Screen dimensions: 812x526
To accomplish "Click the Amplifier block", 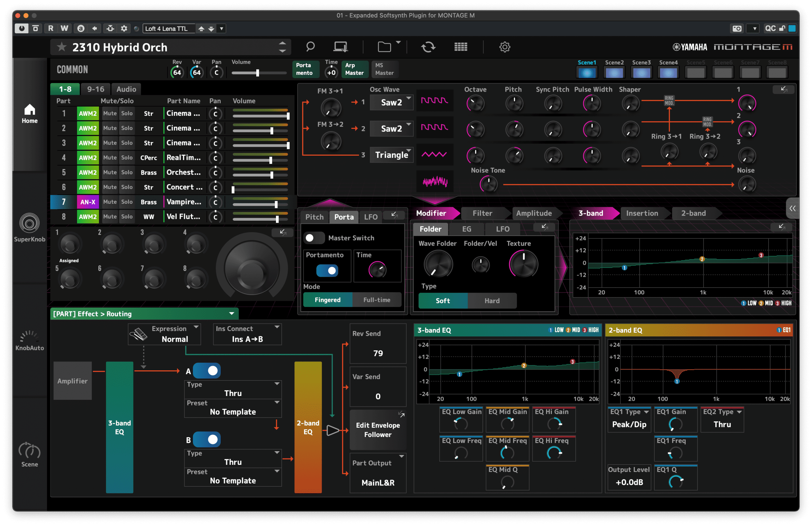I will point(72,381).
